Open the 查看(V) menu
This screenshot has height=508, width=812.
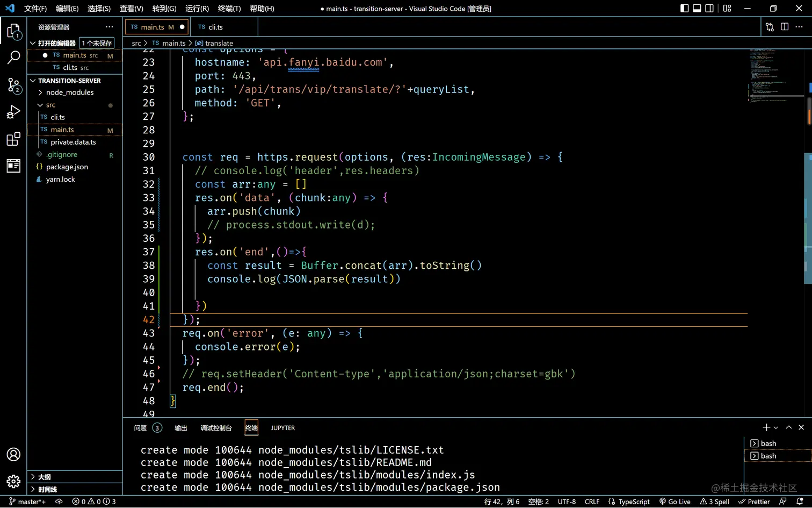[x=131, y=8]
